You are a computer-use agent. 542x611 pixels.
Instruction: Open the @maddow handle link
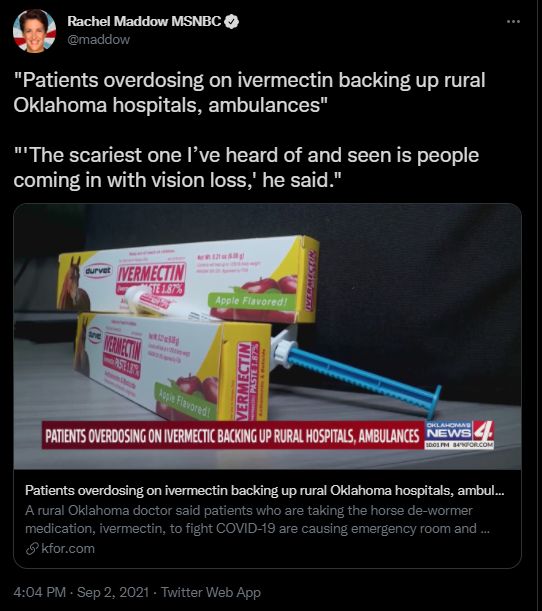(99, 40)
